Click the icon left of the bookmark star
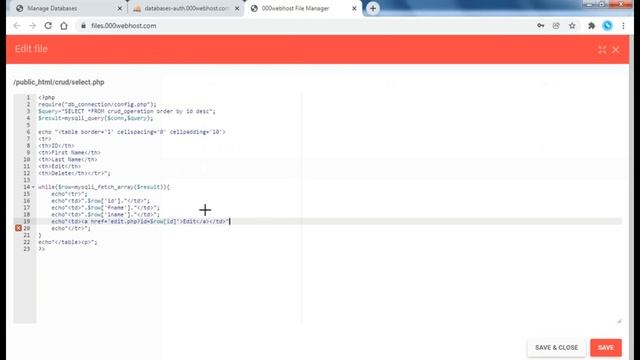This screenshot has height=360, width=640. pyautogui.click(x=556, y=26)
